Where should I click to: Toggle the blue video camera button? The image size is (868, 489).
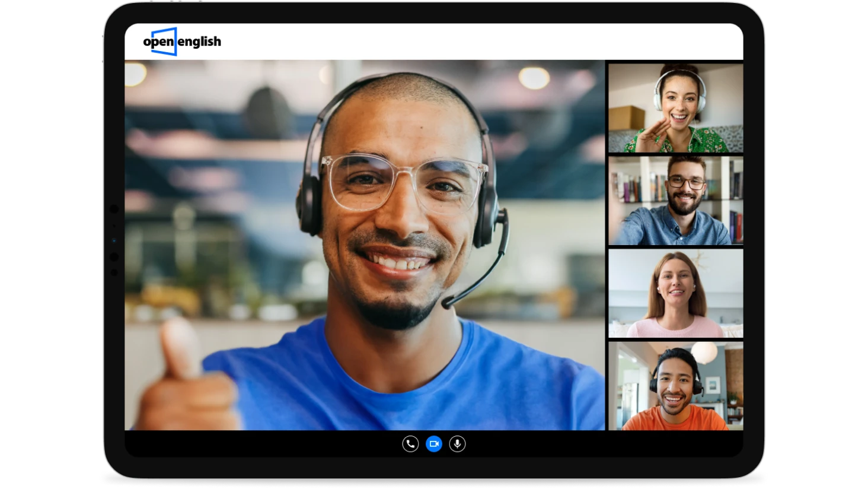434,444
